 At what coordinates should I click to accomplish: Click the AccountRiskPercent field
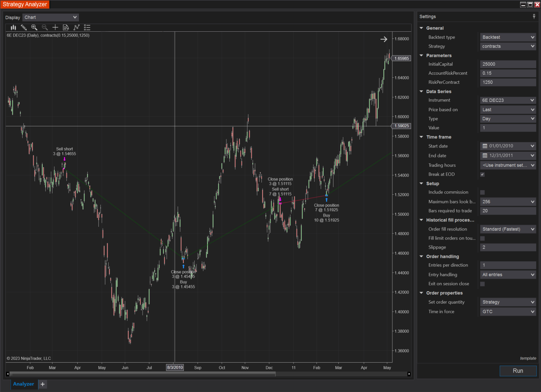(x=508, y=73)
